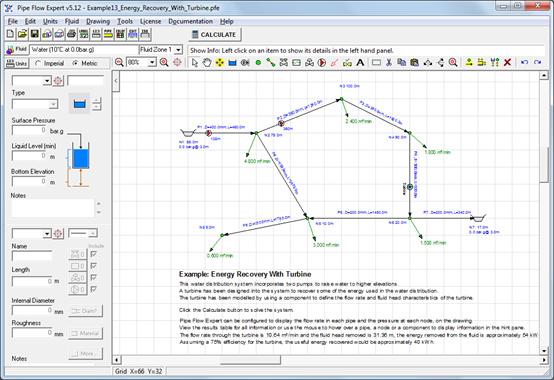Toggle the fourth Include checkbox
Screen dimensions: 554x380
point(93,289)
